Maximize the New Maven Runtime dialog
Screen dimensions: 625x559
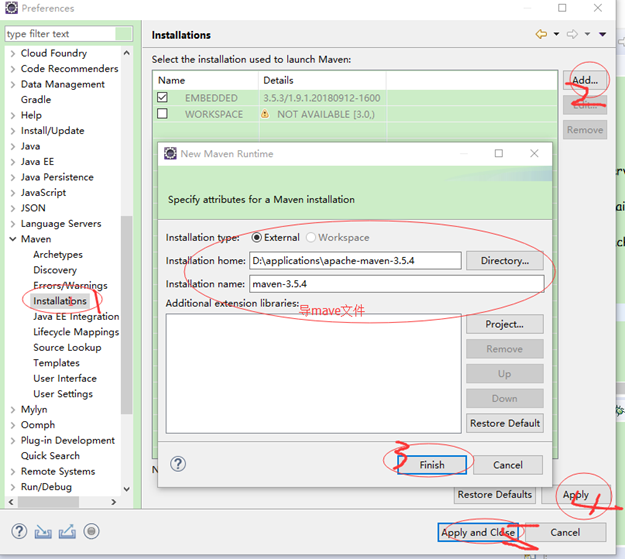(x=499, y=154)
